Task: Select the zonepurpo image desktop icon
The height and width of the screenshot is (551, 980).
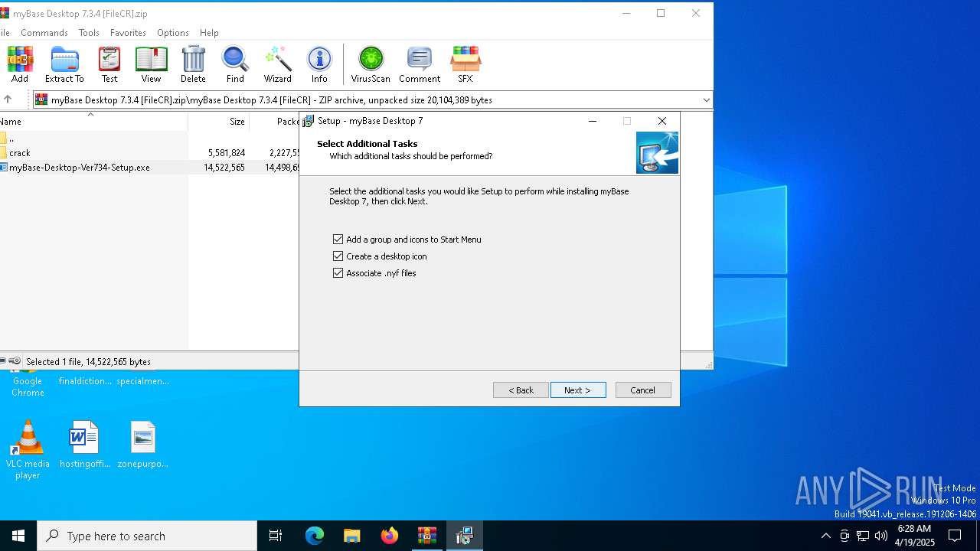Action: point(142,445)
